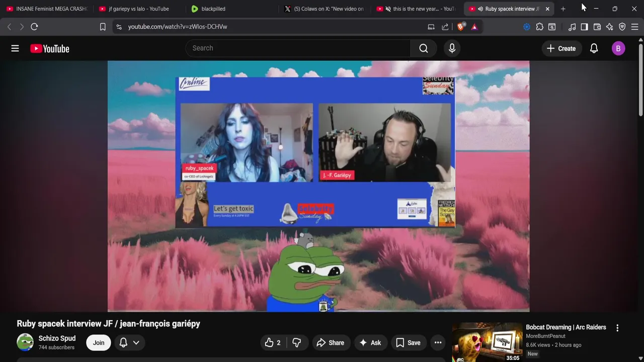The height and width of the screenshot is (362, 644).
Task: Open browser extensions puzzle icon
Action: click(539, 27)
